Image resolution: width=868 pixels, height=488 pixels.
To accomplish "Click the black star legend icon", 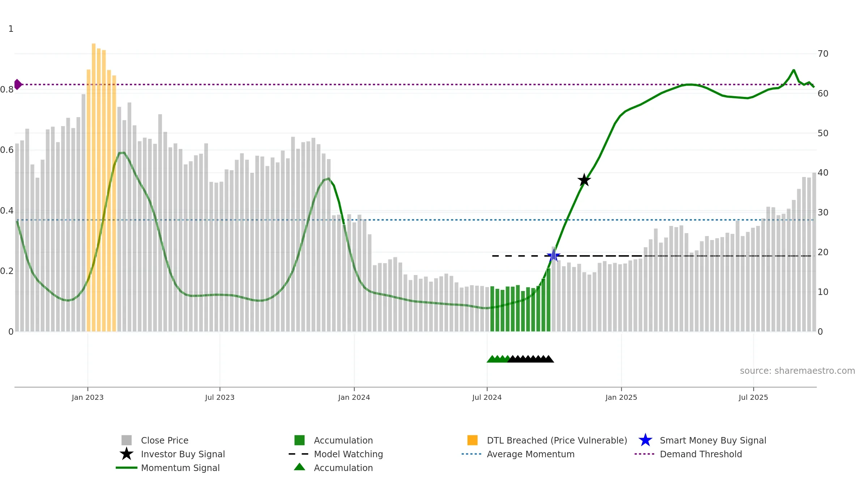I will point(127,454).
